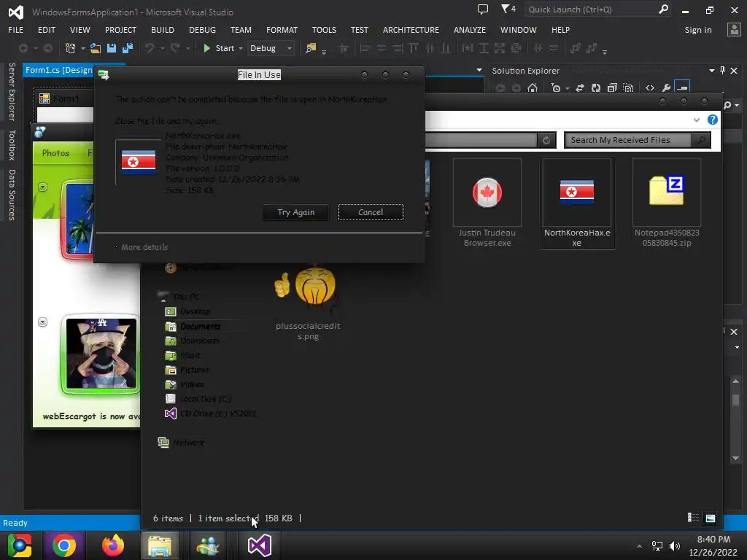Open the FILE menu
Viewport: 747px width, 560px height.
point(16,29)
